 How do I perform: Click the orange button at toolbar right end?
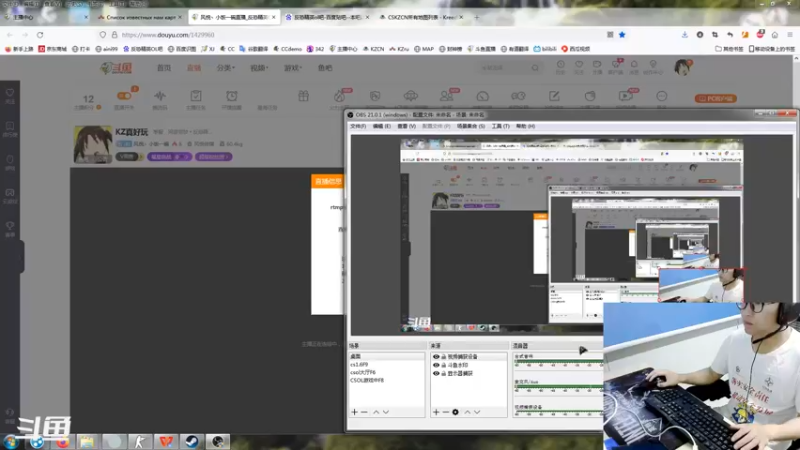coord(715,98)
